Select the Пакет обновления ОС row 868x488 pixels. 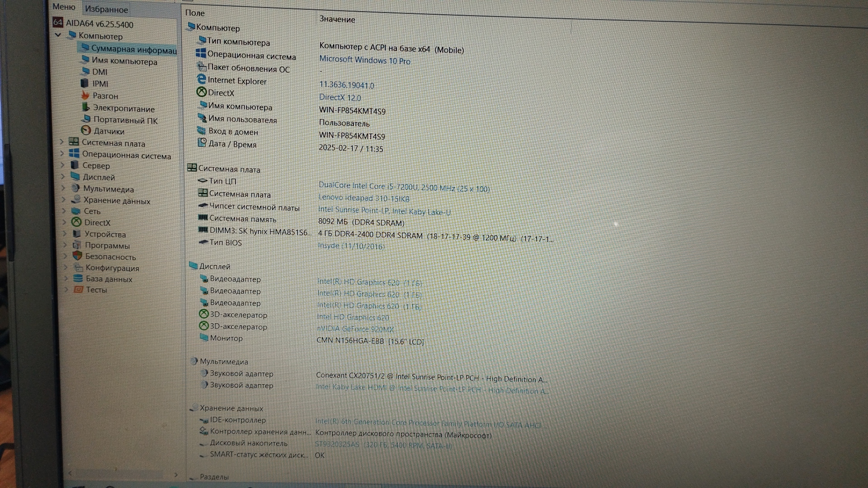pyautogui.click(x=260, y=69)
